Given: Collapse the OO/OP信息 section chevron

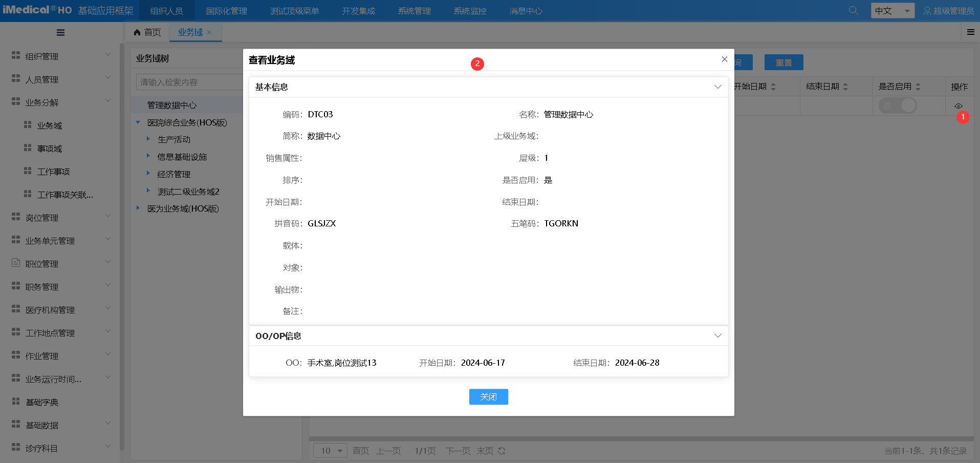Looking at the screenshot, I should click(717, 335).
